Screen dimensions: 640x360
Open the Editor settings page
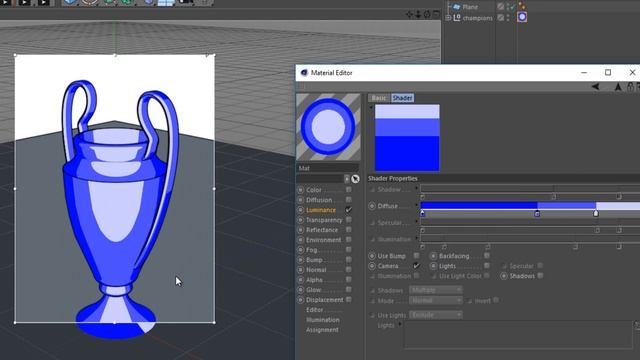[x=314, y=310]
